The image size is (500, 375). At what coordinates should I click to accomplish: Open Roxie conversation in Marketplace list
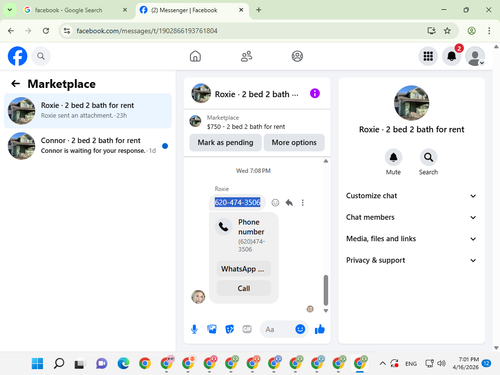[88, 111]
